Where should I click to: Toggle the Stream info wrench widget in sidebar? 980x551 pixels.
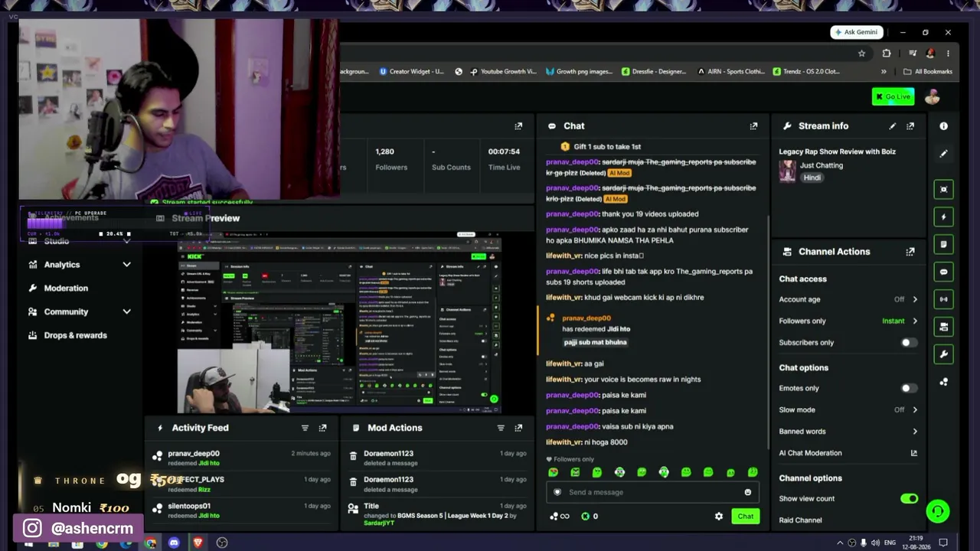point(943,354)
